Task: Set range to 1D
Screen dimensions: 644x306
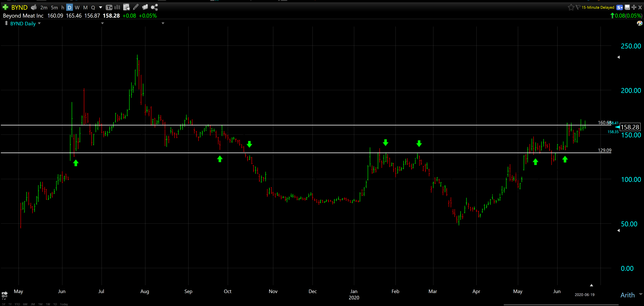Action: [x=55, y=304]
